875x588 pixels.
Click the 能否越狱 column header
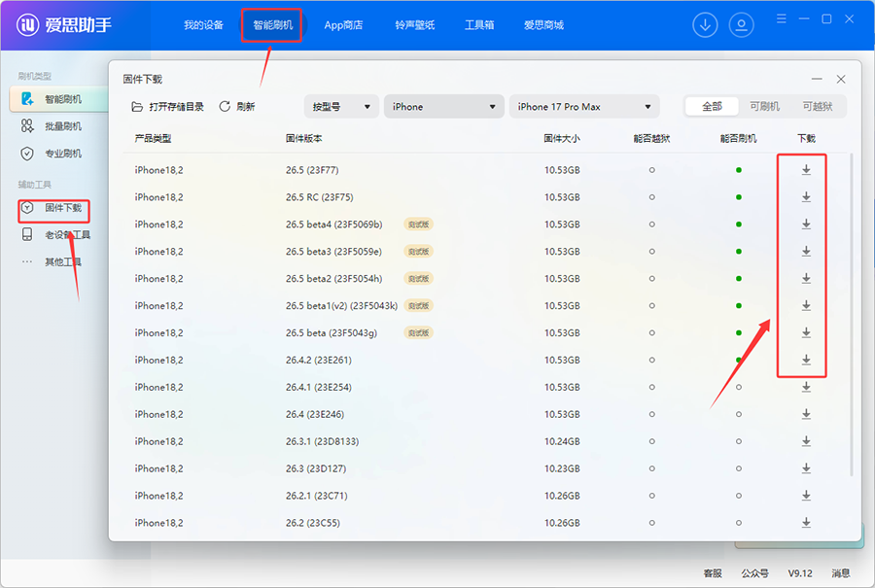(651, 138)
